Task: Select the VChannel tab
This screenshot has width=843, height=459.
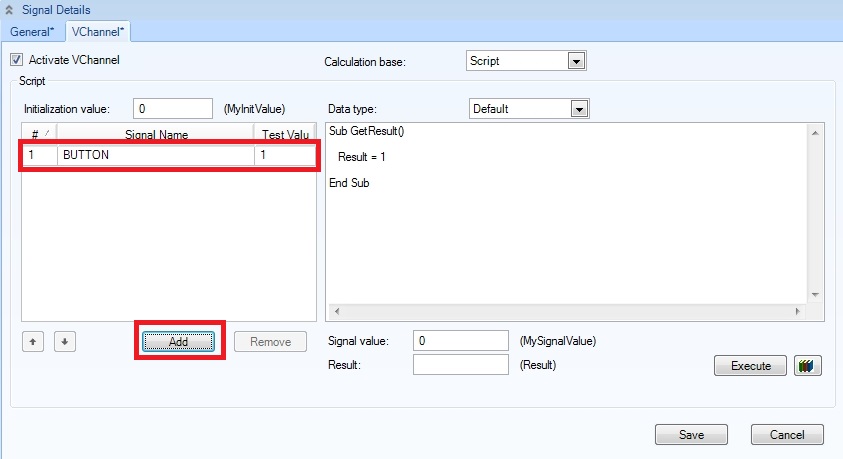Action: click(x=98, y=31)
